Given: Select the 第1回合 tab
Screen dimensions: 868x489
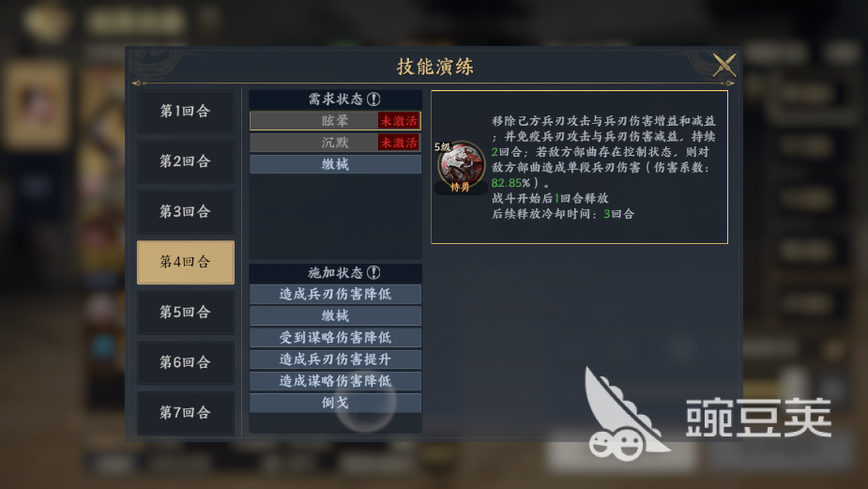Looking at the screenshot, I should pyautogui.click(x=186, y=111).
